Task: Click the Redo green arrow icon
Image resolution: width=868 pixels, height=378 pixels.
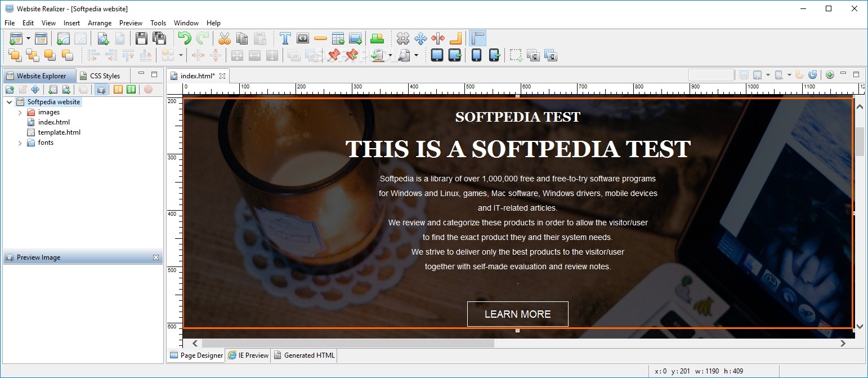Action: (202, 38)
